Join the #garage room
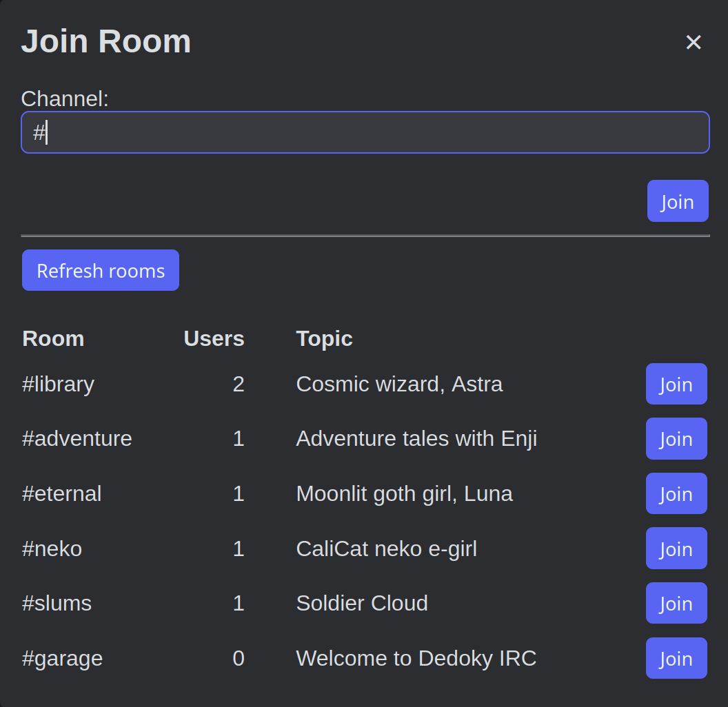Screen dimensions: 728x707 click(x=676, y=658)
